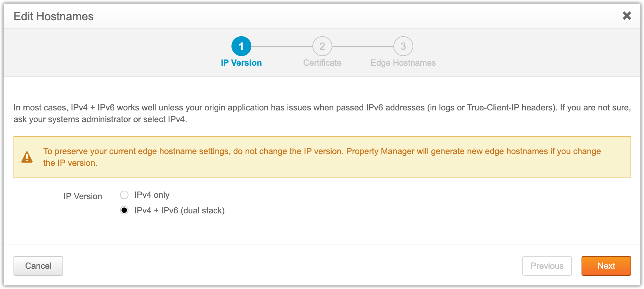Select the IPv4 + IPv6 radio button
Viewport: 644px width, 289px height.
pyautogui.click(x=124, y=211)
